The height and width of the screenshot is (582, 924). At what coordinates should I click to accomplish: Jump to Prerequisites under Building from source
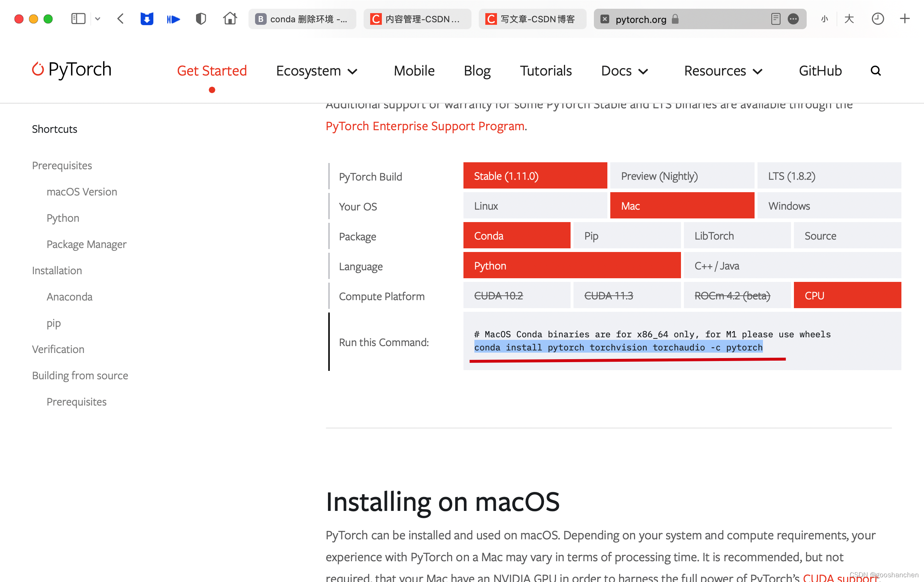(x=77, y=401)
